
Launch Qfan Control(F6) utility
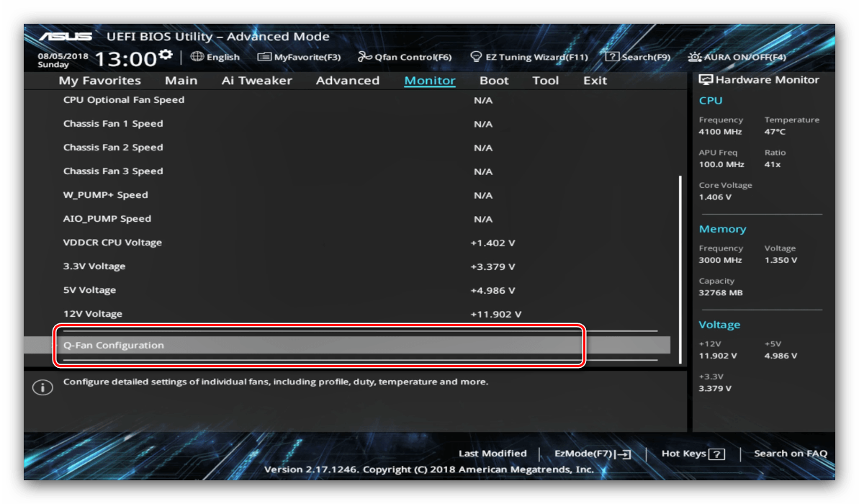(x=405, y=57)
